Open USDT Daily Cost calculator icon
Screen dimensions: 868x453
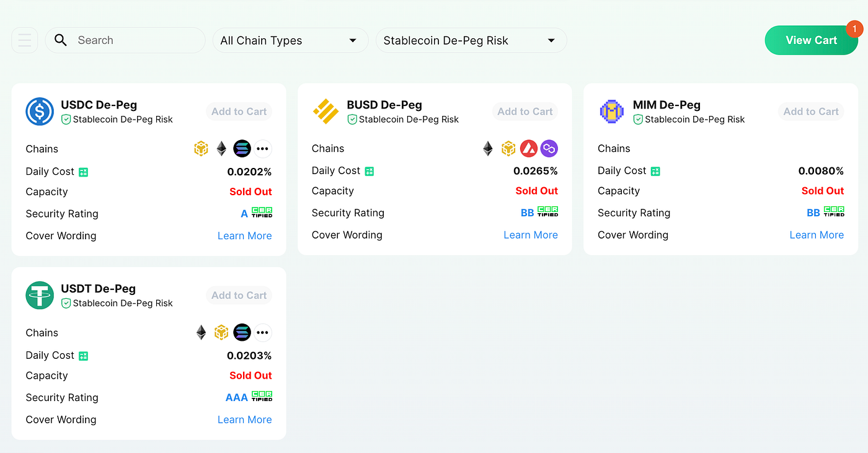84,356
